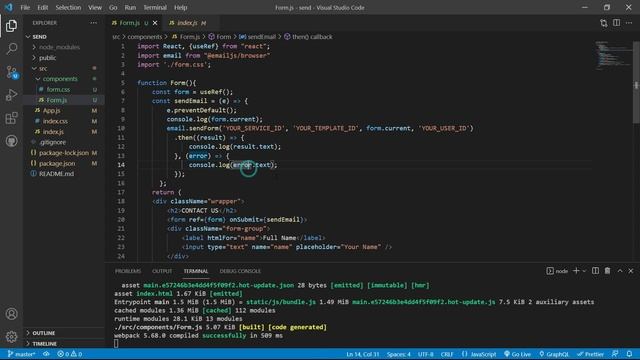Expand the OUTLINE section

(63, 333)
